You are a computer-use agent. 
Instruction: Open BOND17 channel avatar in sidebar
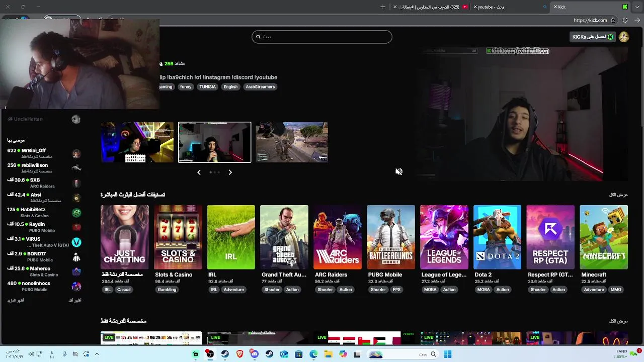click(x=76, y=257)
